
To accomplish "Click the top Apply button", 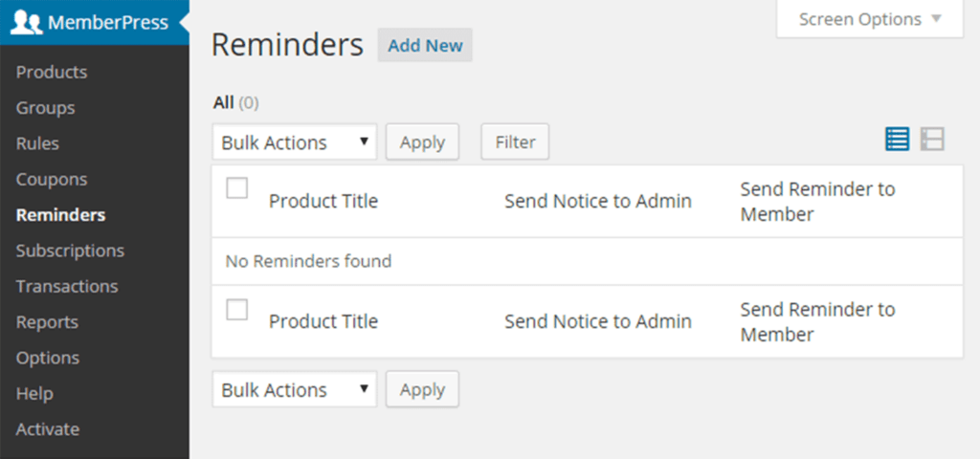I will (x=422, y=142).
